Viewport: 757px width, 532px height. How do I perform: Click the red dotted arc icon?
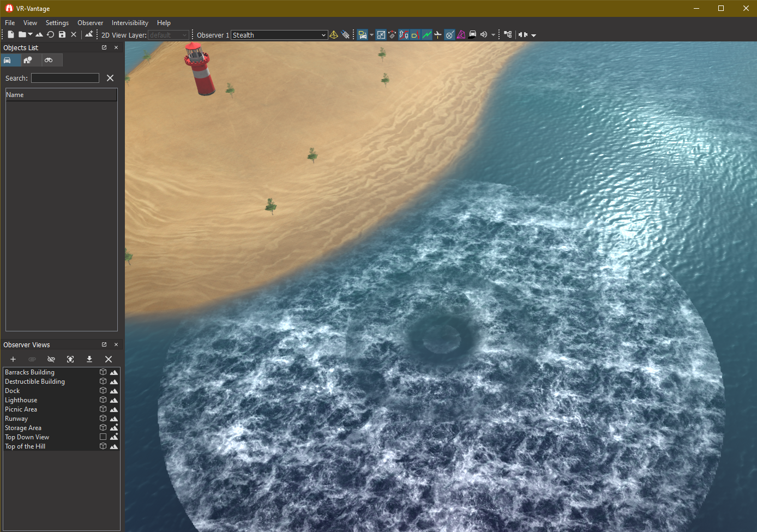[x=392, y=35]
